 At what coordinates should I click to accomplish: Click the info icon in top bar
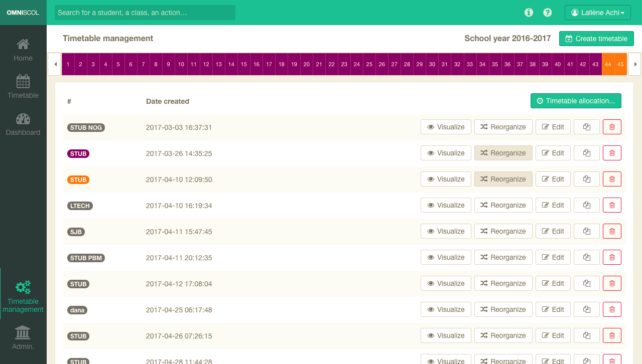pyautogui.click(x=529, y=13)
